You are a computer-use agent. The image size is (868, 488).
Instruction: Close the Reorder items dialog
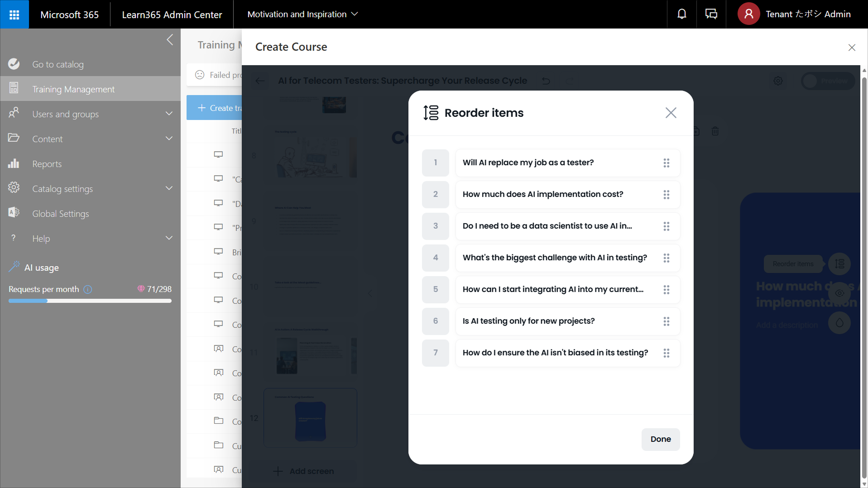click(x=671, y=113)
